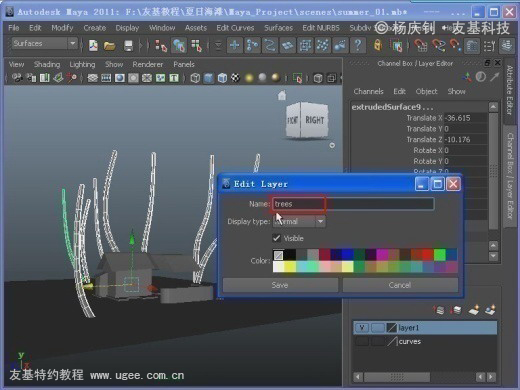Toggle textured checker sphere icon
Screen dimensions: 520x390
(x=235, y=78)
